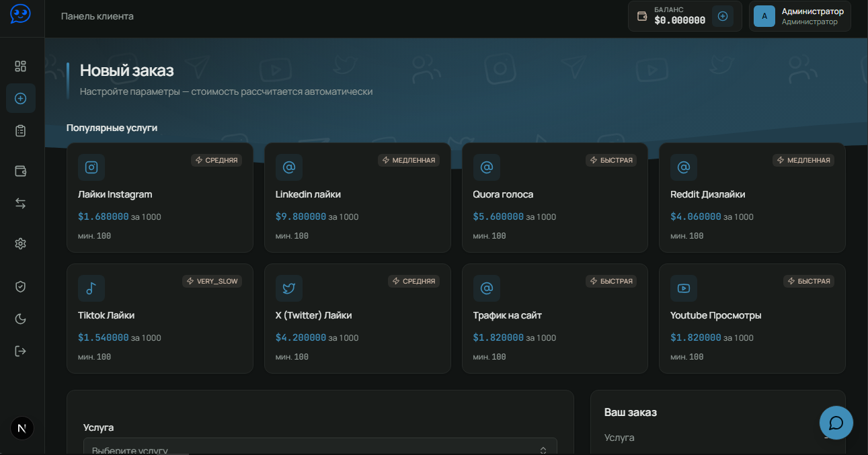868x455 pixels.
Task: Open the dashboard grid icon in sidebar
Action: point(20,66)
